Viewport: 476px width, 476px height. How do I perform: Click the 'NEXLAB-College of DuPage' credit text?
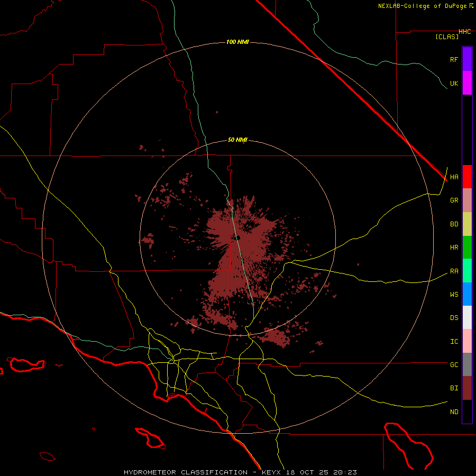pyautogui.click(x=422, y=6)
